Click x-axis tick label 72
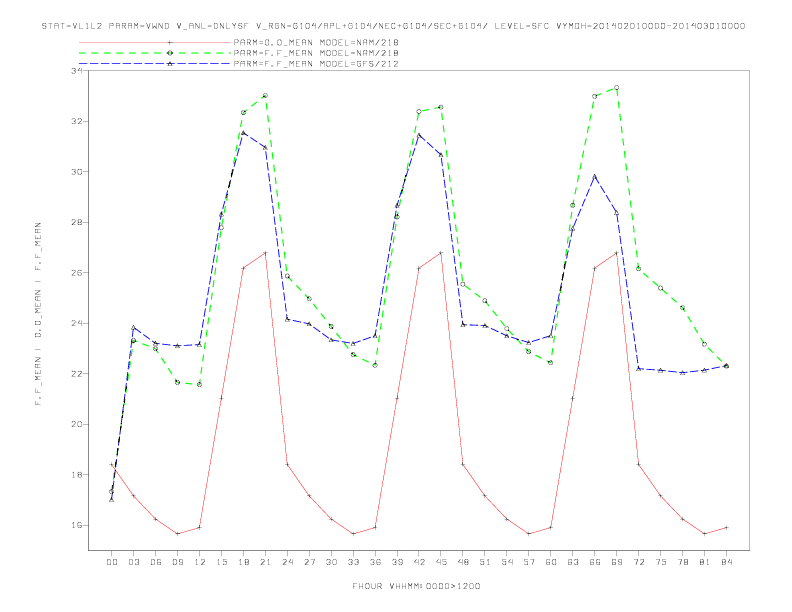792x612 pixels. (x=638, y=562)
